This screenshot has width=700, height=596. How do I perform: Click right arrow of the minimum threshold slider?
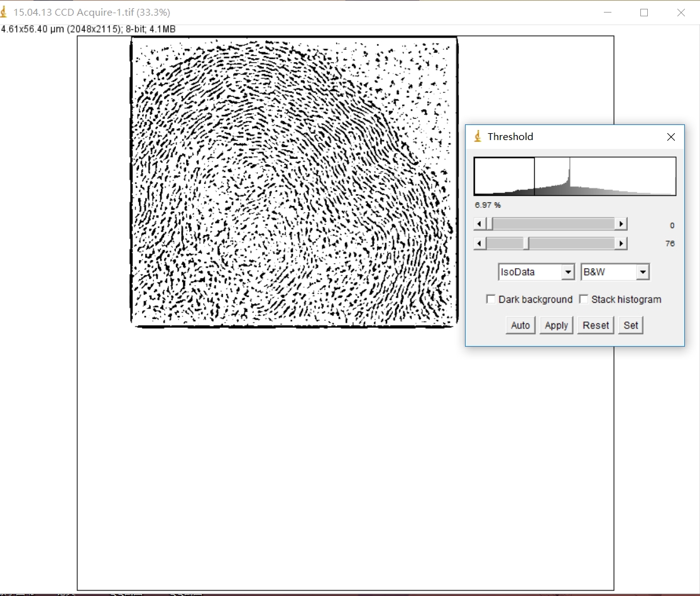click(621, 224)
